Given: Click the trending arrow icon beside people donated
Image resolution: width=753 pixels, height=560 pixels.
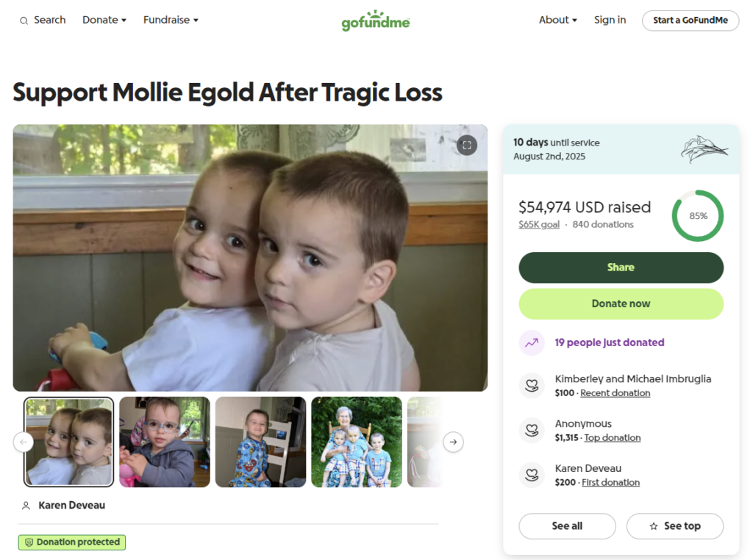Looking at the screenshot, I should coord(532,342).
